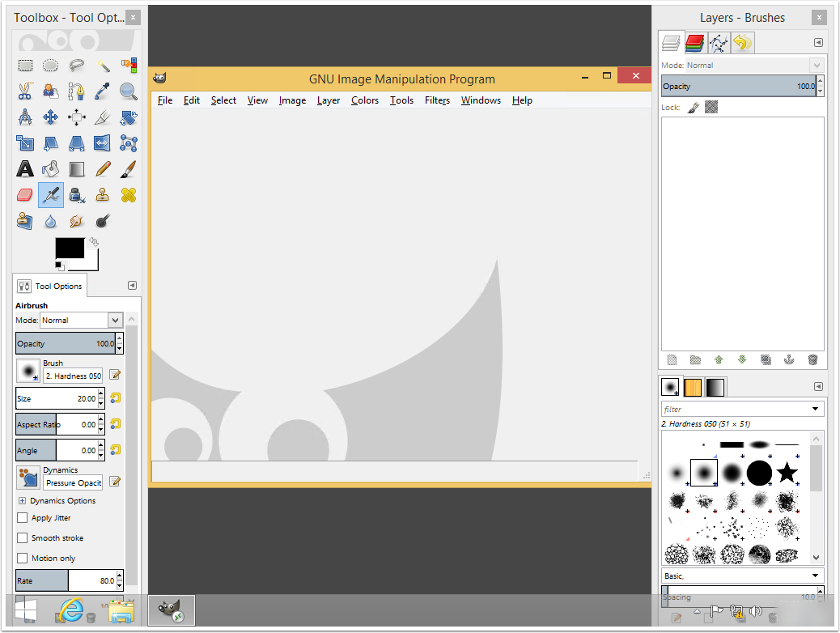Select the Ink tool
The height and width of the screenshot is (633, 840).
tap(77, 194)
